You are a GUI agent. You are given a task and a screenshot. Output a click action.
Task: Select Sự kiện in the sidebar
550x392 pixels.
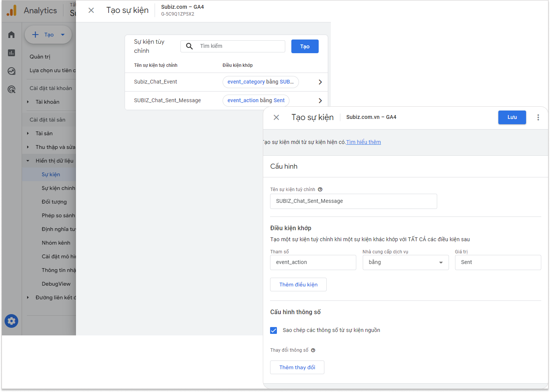pos(51,174)
